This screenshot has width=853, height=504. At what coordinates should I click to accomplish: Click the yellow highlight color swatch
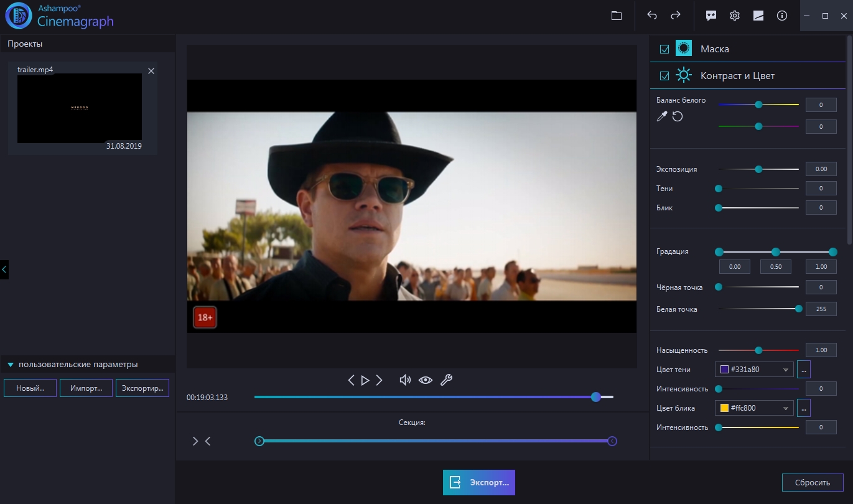724,408
